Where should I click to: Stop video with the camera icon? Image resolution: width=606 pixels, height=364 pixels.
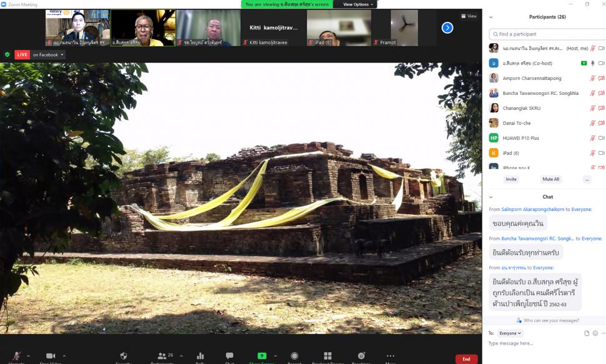coord(51,356)
